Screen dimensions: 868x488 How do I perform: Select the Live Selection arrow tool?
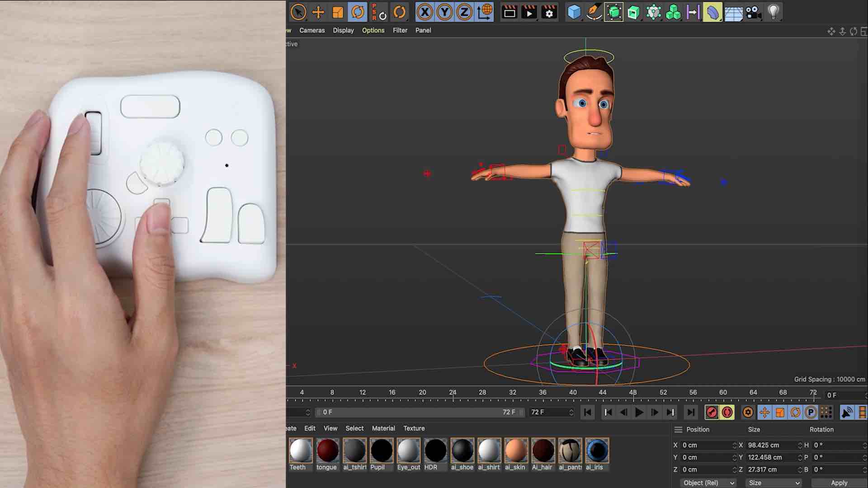[x=298, y=12]
